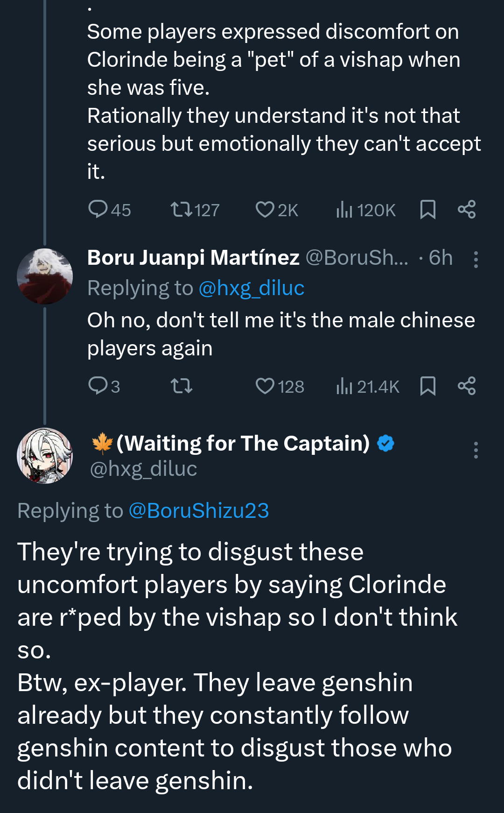Screen dimensions: 504x813
Task: Open more options on Waiting for The Captain tweet
Action: pos(476,450)
